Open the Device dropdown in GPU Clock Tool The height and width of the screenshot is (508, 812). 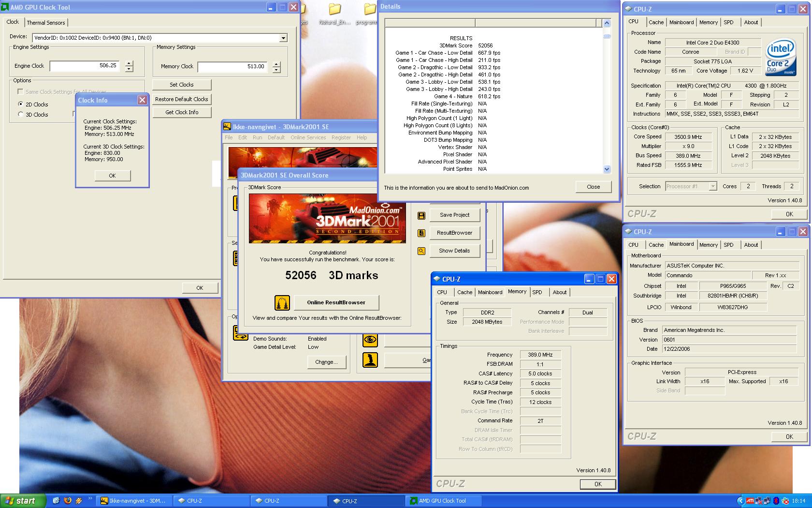(x=284, y=38)
